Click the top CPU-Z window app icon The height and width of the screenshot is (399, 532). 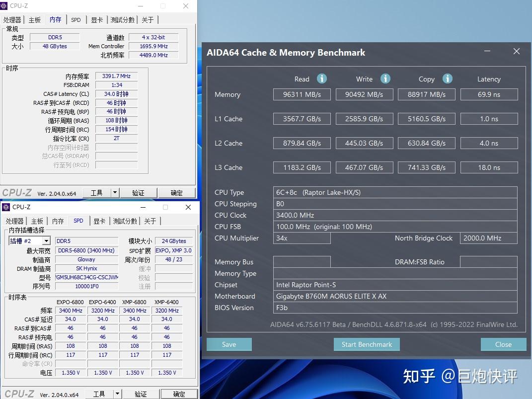pos(4,6)
